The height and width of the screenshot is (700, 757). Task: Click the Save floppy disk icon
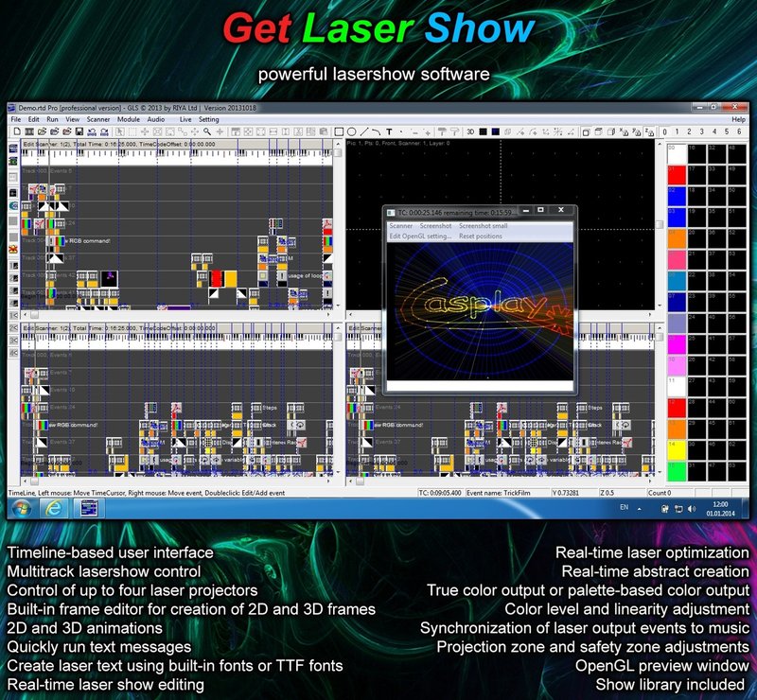tap(79, 131)
